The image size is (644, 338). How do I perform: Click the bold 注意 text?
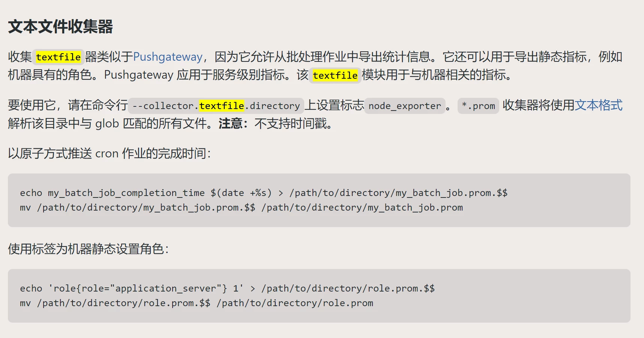(x=230, y=123)
